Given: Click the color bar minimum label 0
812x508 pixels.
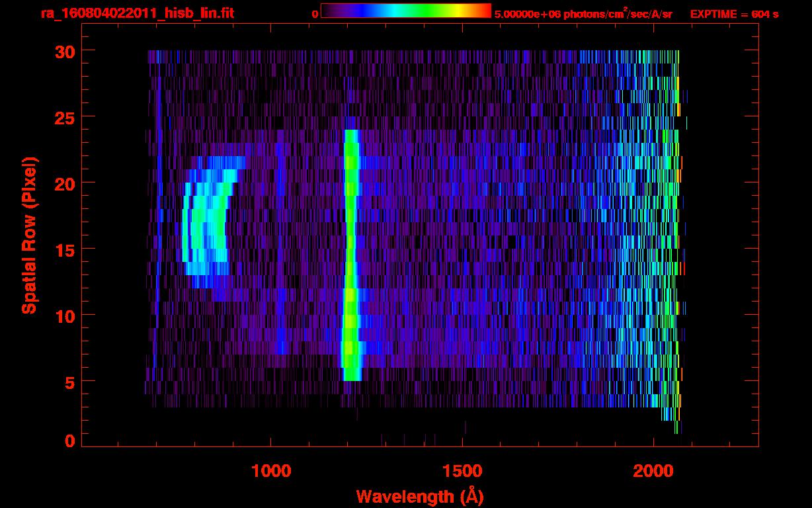Looking at the screenshot, I should [315, 14].
